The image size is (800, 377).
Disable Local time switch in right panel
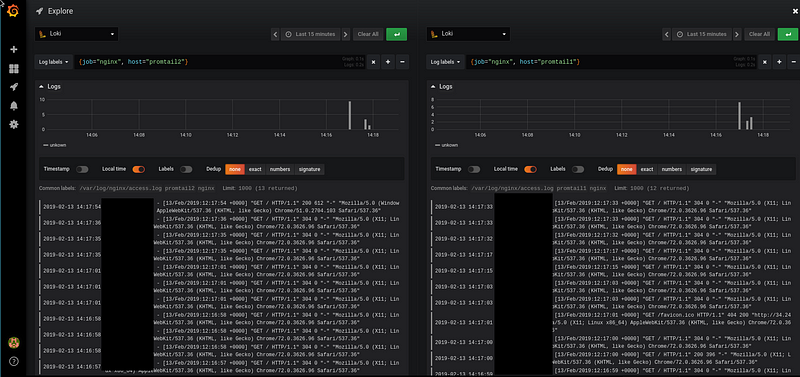pos(531,169)
